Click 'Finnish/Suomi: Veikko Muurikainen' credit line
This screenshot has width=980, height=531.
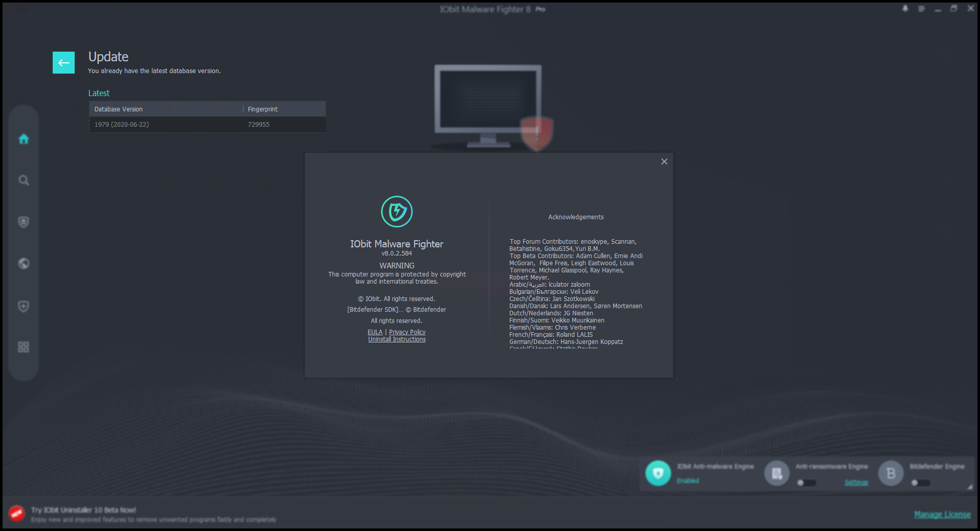pyautogui.click(x=557, y=320)
